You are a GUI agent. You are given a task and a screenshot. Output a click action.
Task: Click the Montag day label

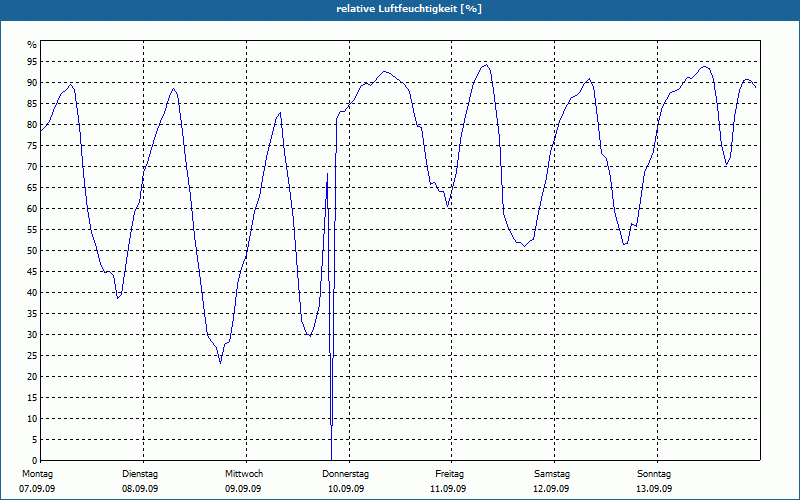pyautogui.click(x=37, y=474)
